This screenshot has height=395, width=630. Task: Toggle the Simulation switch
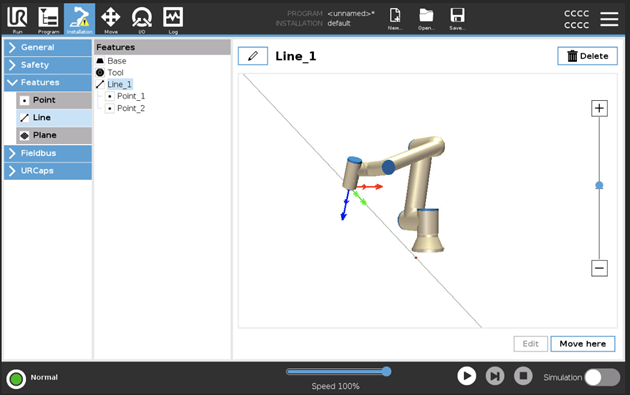coord(602,377)
